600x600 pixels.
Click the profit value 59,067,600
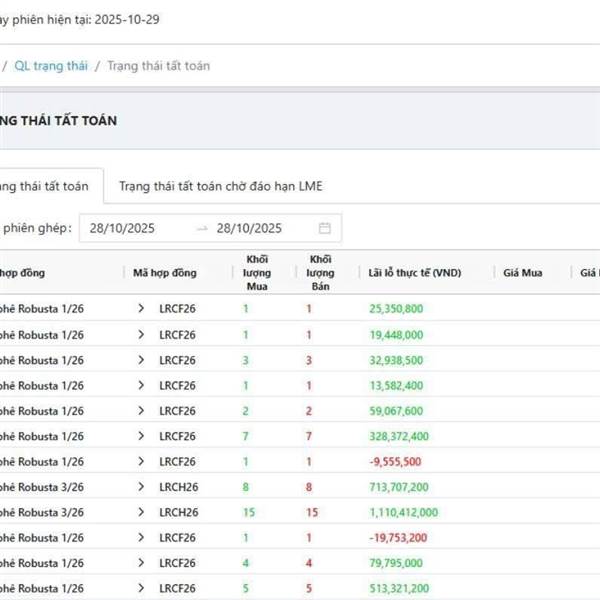[396, 411]
